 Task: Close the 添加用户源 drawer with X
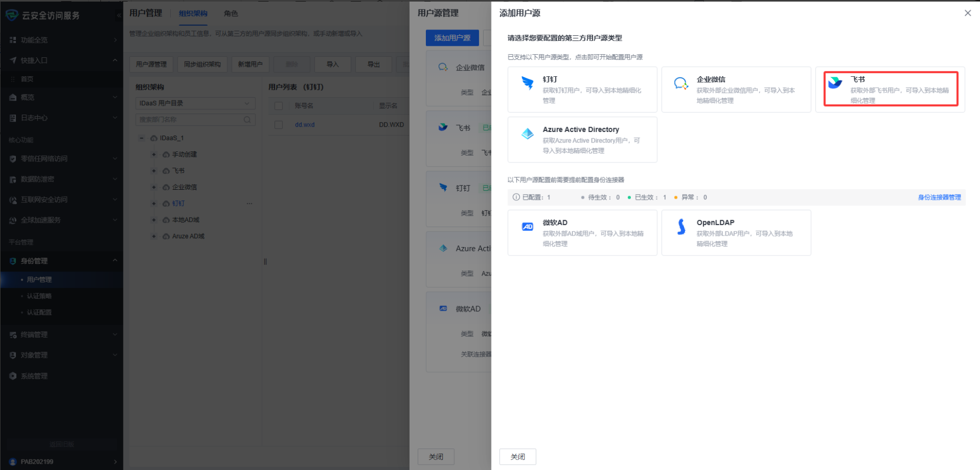tap(968, 13)
